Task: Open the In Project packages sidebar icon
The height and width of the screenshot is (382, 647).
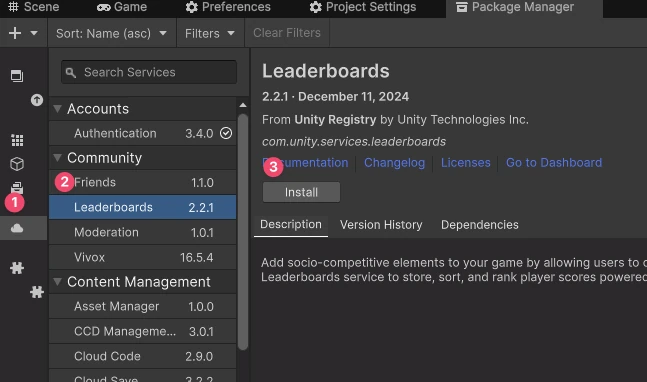Action: click(17, 75)
